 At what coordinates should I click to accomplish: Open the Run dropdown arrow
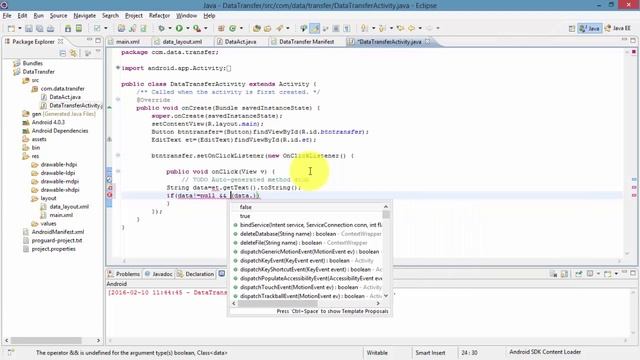point(187,28)
